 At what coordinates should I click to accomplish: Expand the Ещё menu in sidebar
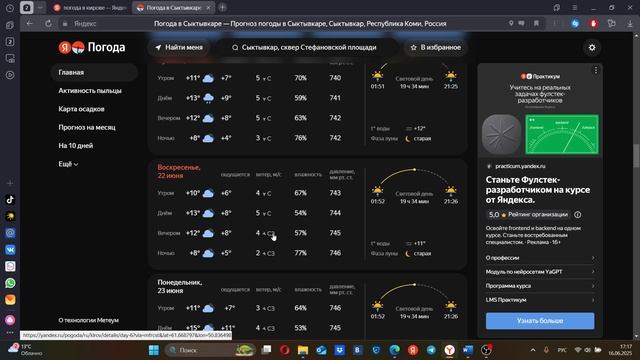[x=68, y=164]
